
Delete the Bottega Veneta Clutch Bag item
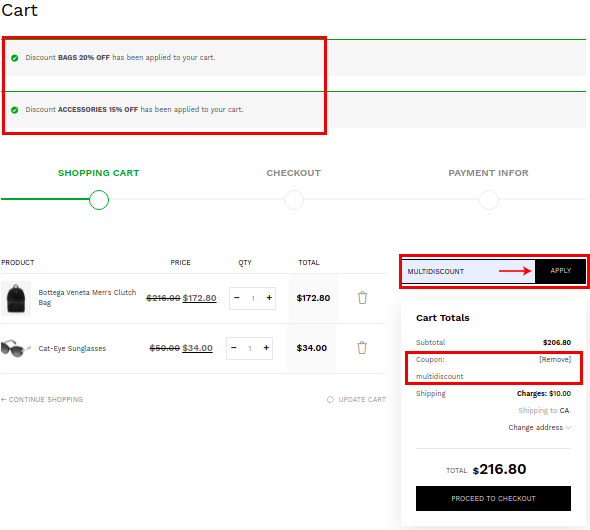[x=362, y=298]
